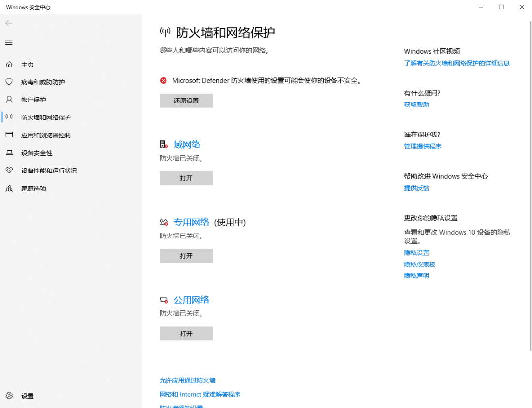Click the home icon beside 主页
Viewport: 532px width, 408px height.
tap(9, 64)
